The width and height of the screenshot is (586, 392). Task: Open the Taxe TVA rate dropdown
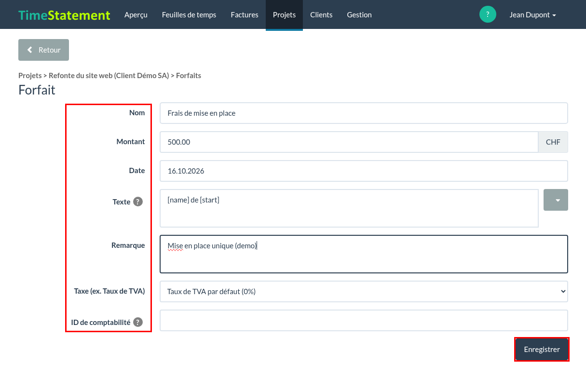tap(364, 291)
